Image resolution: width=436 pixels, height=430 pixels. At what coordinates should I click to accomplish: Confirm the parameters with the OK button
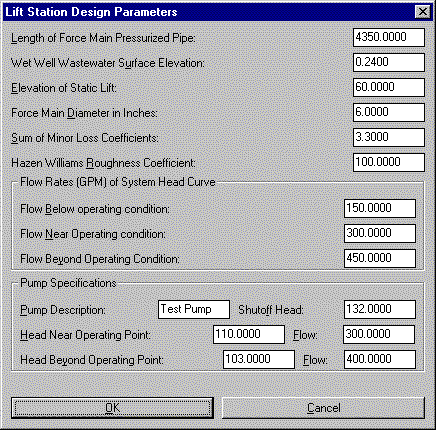coord(112,408)
